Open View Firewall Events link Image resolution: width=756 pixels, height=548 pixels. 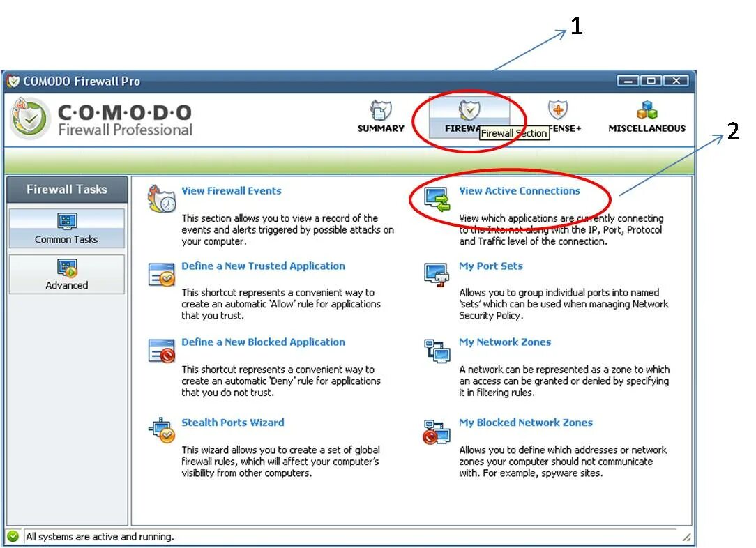tap(231, 191)
